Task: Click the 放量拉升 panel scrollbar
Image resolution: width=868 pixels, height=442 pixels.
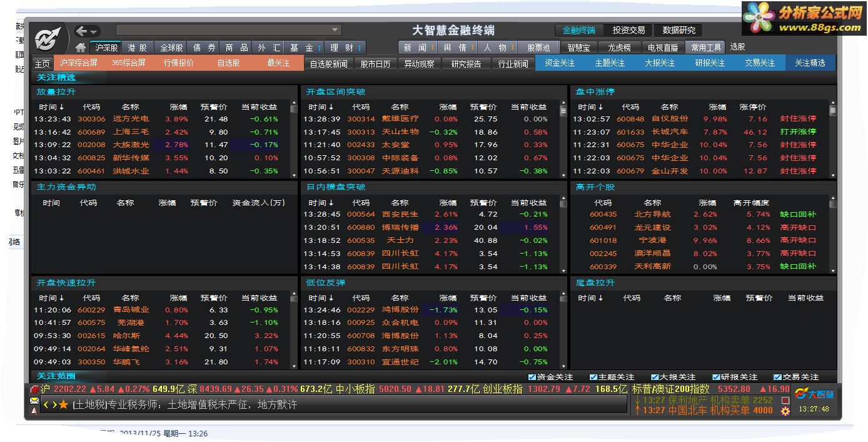Action: pos(294,139)
